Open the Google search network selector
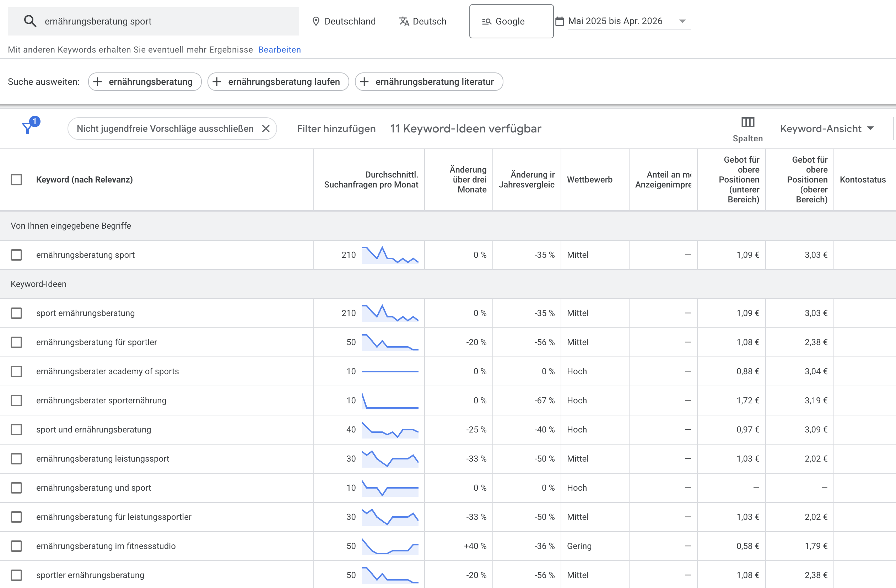This screenshot has height=588, width=896. tap(511, 21)
